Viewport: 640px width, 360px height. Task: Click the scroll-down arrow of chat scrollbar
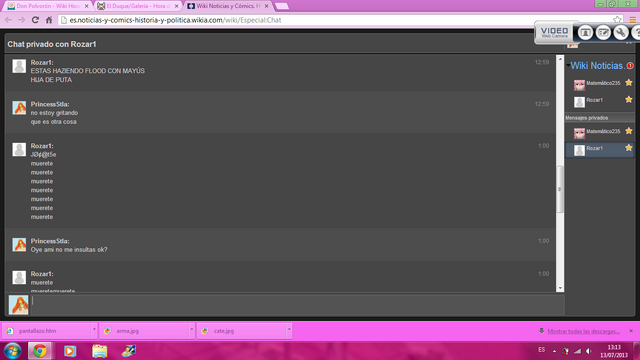pyautogui.click(x=560, y=288)
